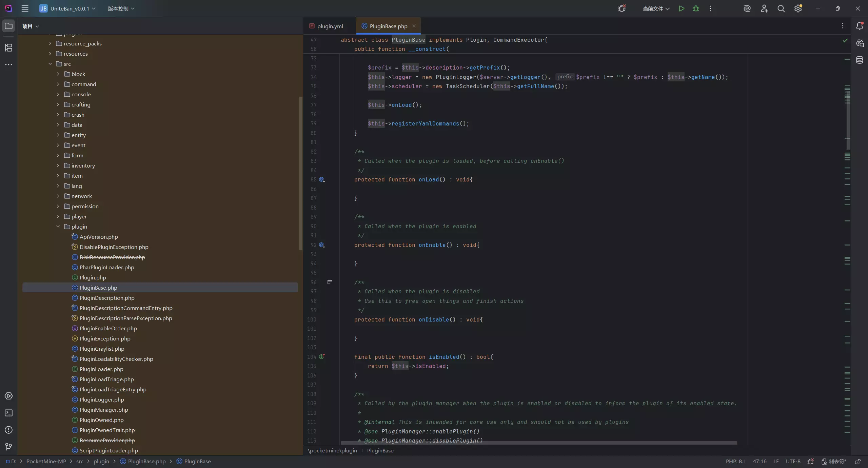Open PluginLogger.php file

pos(101,399)
